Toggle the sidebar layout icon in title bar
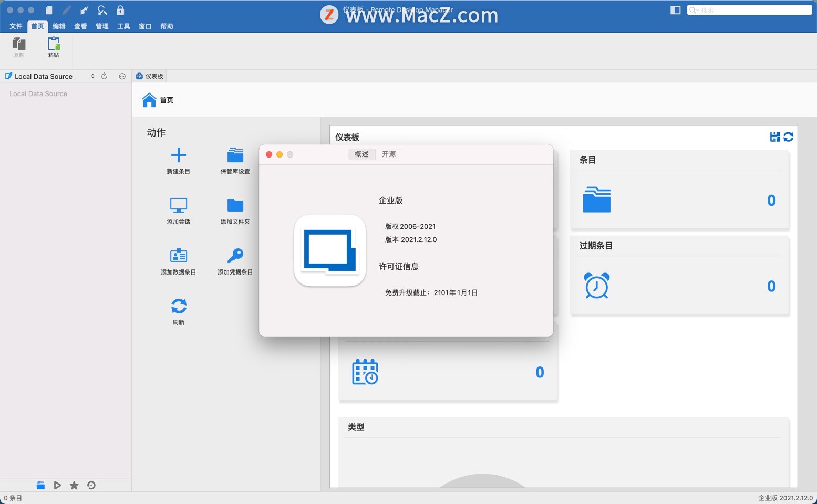This screenshot has height=504, width=817. tap(676, 10)
